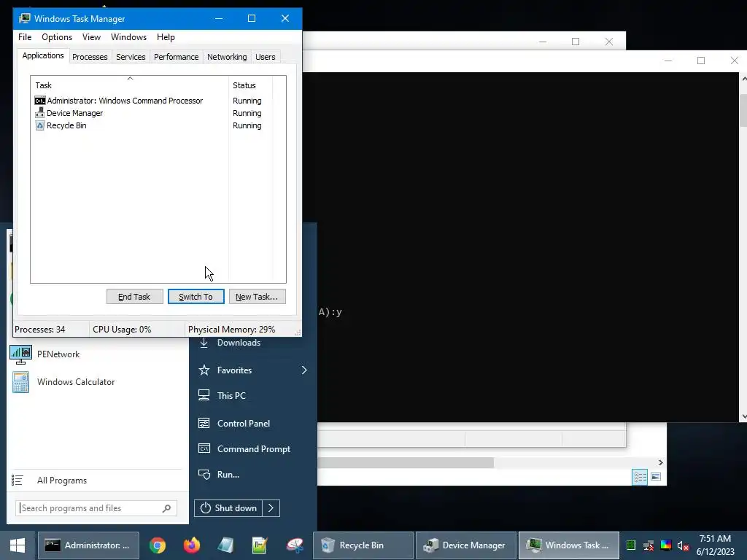Click the clock showing 7:51 AM
This screenshot has width=747, height=560.
coord(715,539)
